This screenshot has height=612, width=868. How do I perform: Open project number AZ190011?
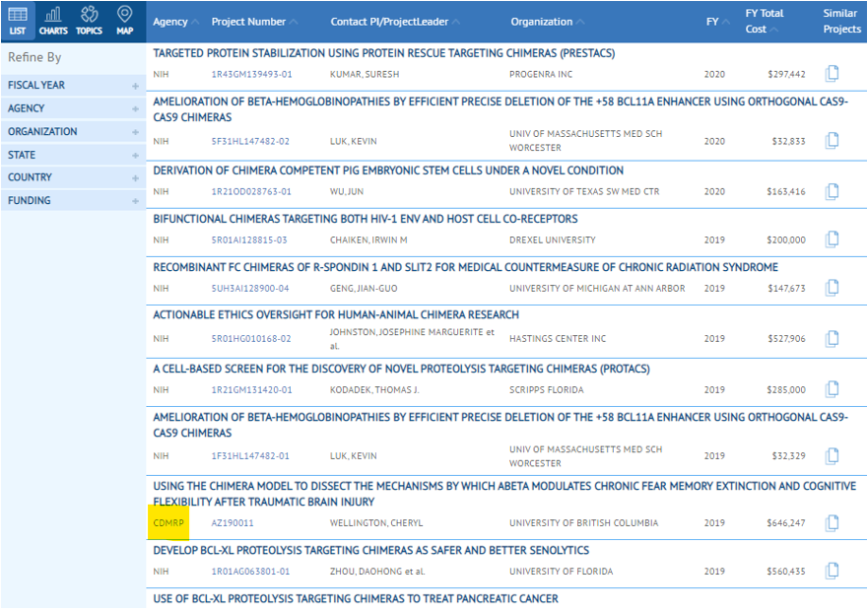point(232,523)
